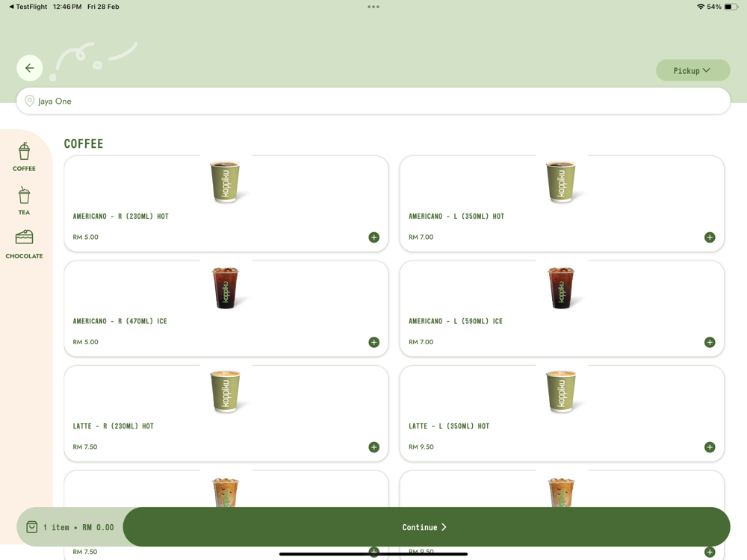The width and height of the screenshot is (747, 560).
Task: Add Latte L (350ML) Hot to cart
Action: (710, 447)
